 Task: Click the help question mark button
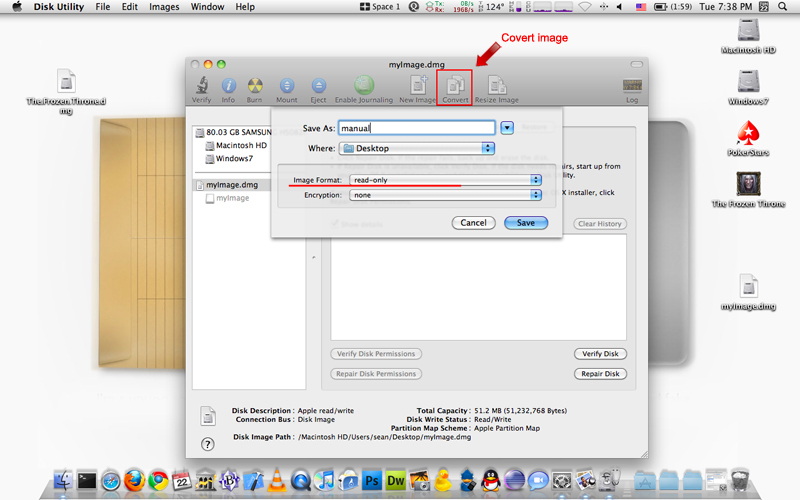(207, 444)
